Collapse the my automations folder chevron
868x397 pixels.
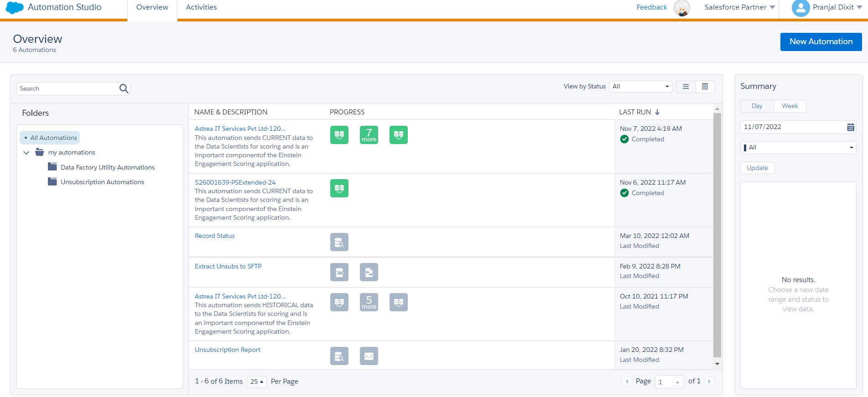(x=26, y=153)
